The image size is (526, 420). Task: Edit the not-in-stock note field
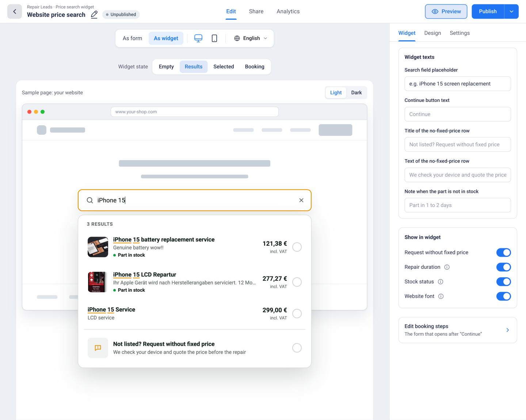tap(458, 205)
